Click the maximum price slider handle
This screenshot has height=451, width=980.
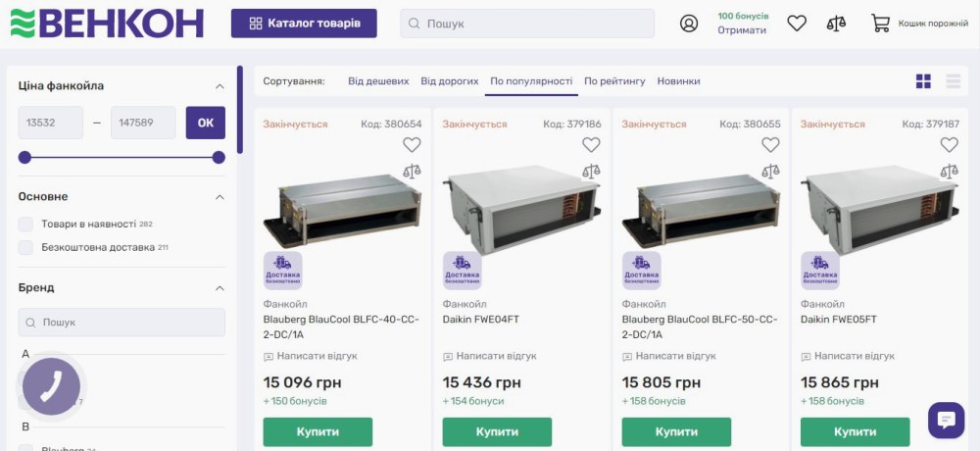click(219, 157)
